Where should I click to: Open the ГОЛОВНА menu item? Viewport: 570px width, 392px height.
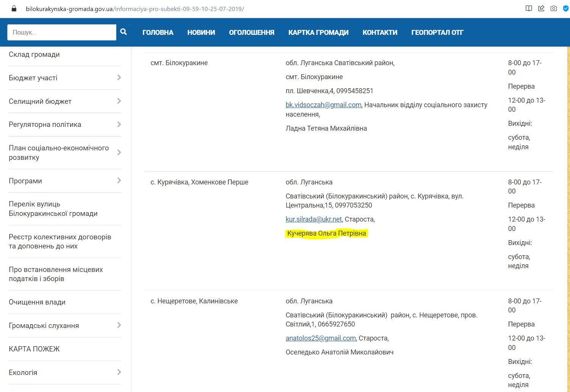coord(158,33)
